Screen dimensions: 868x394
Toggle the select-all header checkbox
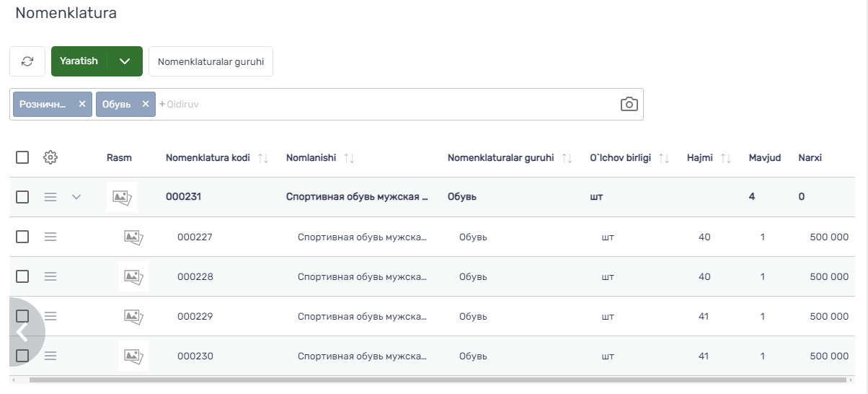[22, 157]
